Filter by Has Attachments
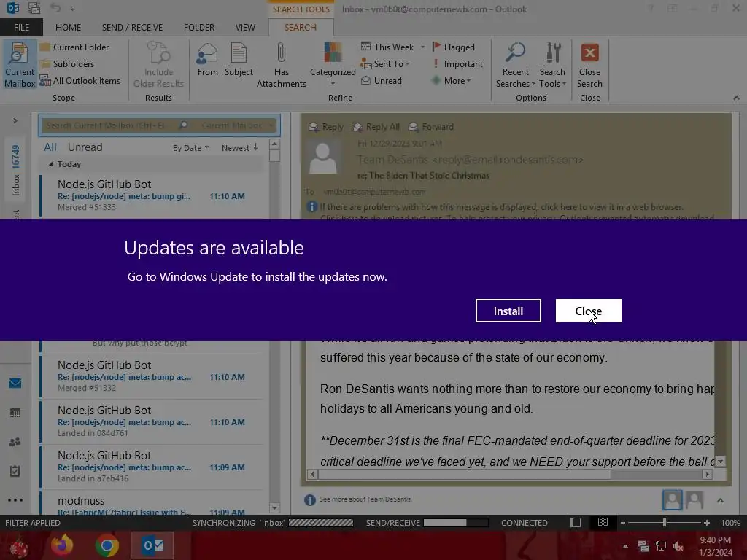Screen dimensions: 747x560 (281, 65)
